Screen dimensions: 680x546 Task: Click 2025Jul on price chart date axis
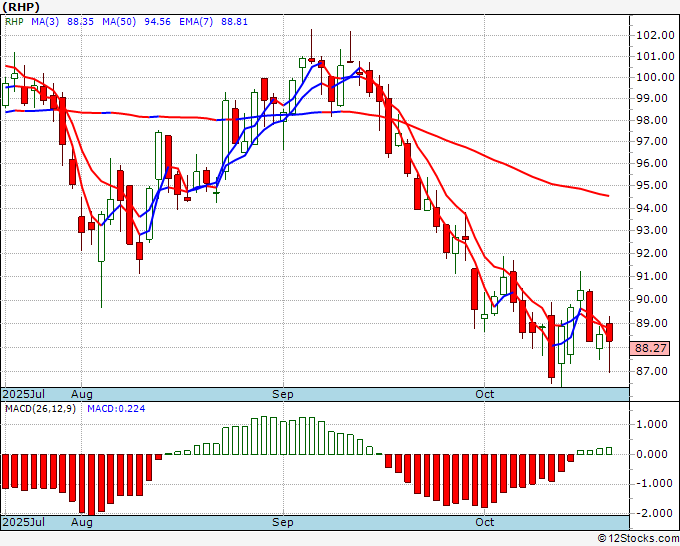coord(24,395)
